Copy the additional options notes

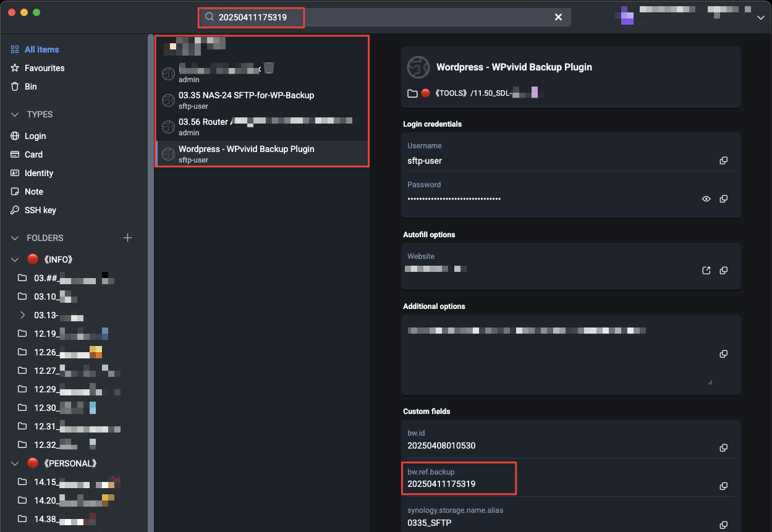(723, 354)
